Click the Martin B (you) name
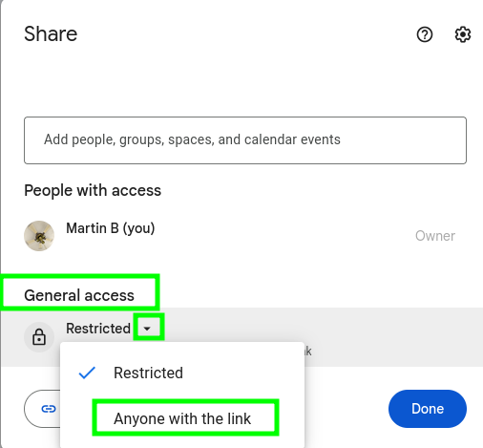Viewport: 483px width, 448px height. [x=111, y=228]
